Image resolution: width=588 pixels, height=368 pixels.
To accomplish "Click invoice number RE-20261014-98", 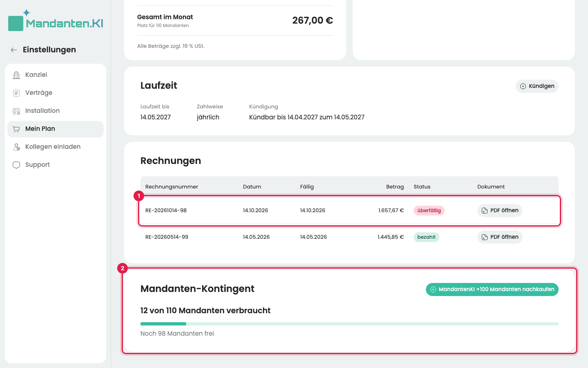I will (166, 211).
